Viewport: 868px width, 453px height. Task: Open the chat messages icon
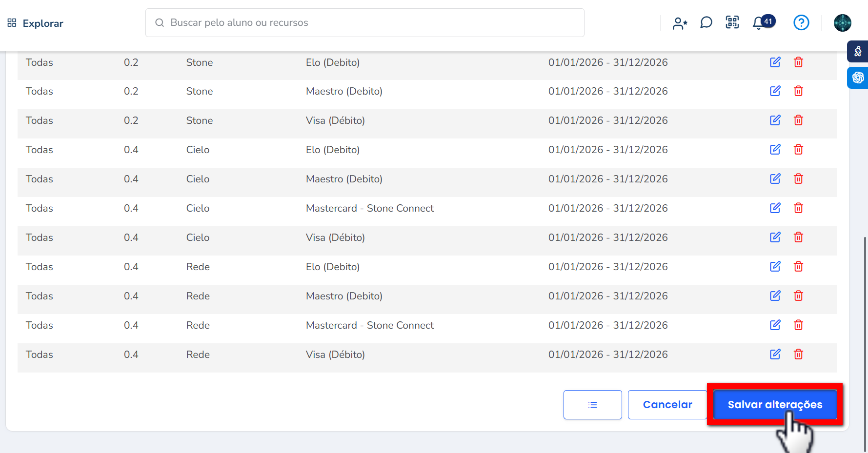coord(706,23)
